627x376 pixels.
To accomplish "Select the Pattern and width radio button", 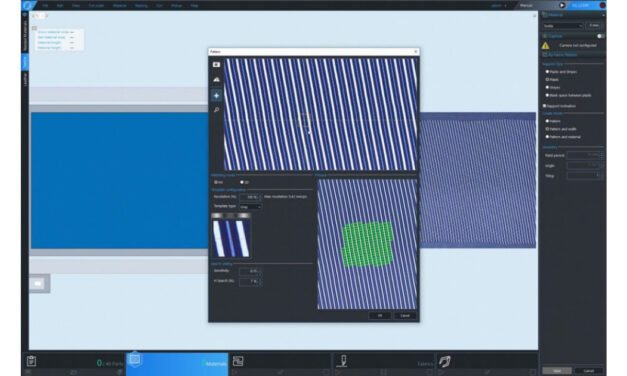I will (547, 129).
